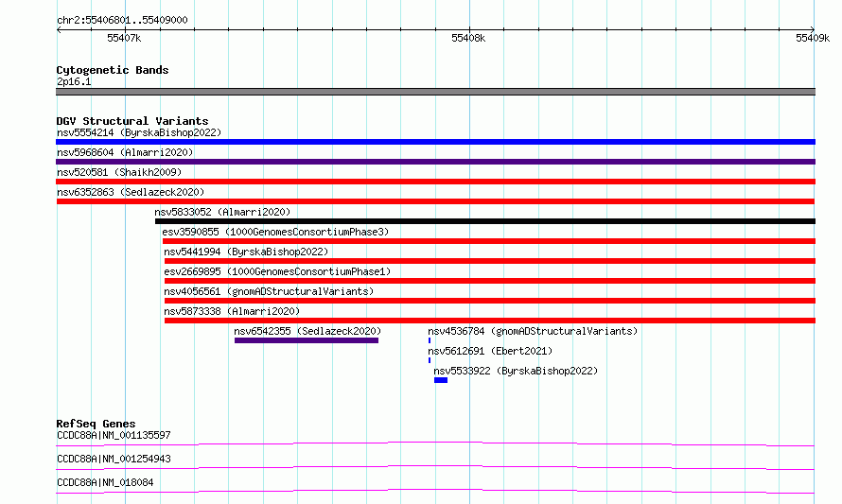Click the Cytogenetic Bands track title
This screenshot has height=504, width=842.
113,70
